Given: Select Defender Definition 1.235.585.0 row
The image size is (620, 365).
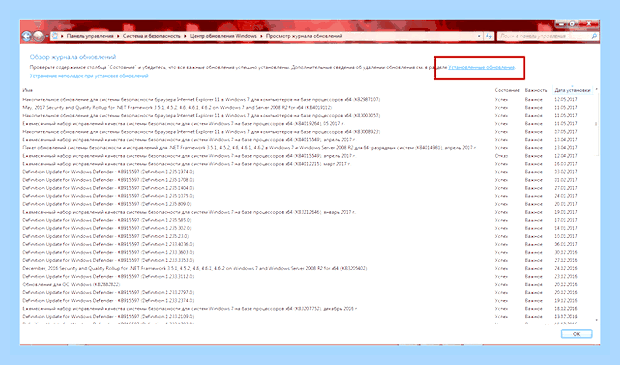Looking at the screenshot, I should [x=308, y=220].
